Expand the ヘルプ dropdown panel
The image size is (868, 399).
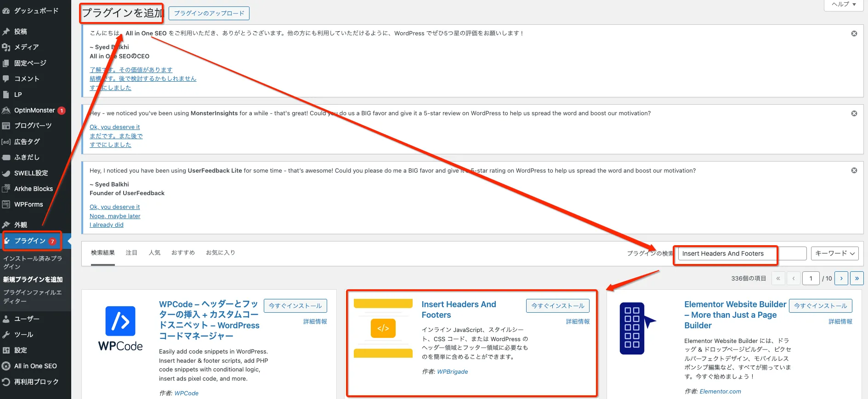point(844,4)
